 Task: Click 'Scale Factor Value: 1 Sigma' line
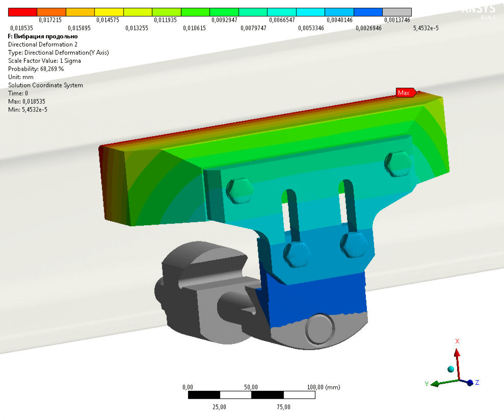(x=45, y=61)
